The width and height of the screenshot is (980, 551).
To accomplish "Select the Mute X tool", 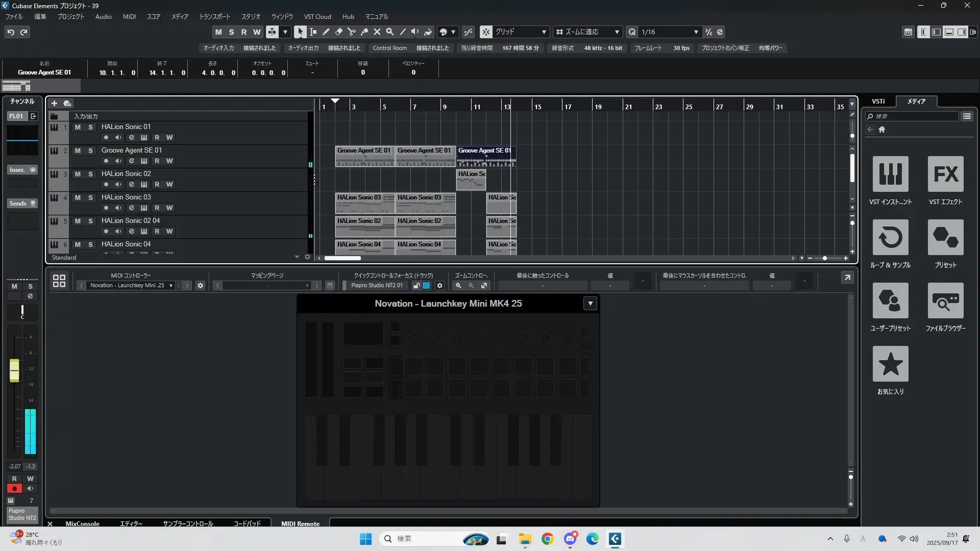I will (x=377, y=32).
